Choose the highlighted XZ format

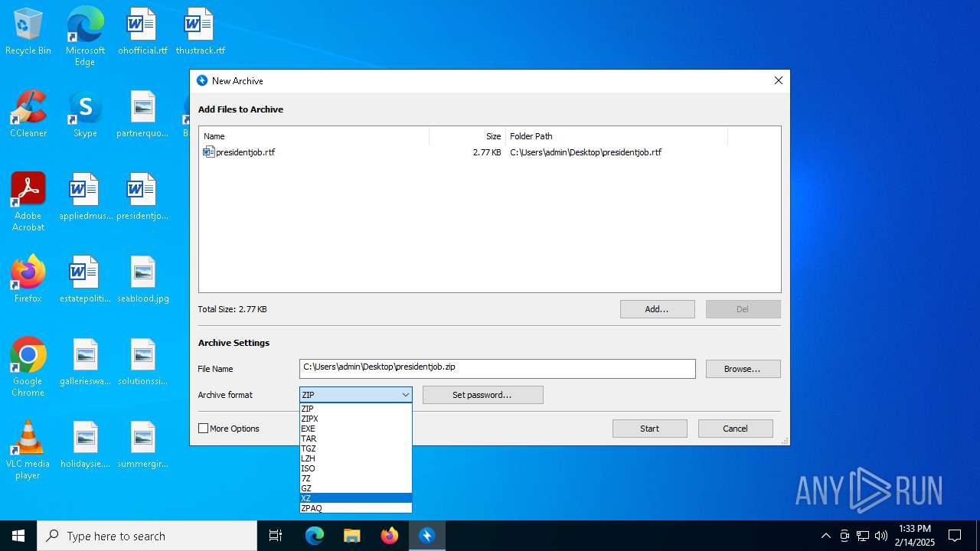click(356, 498)
